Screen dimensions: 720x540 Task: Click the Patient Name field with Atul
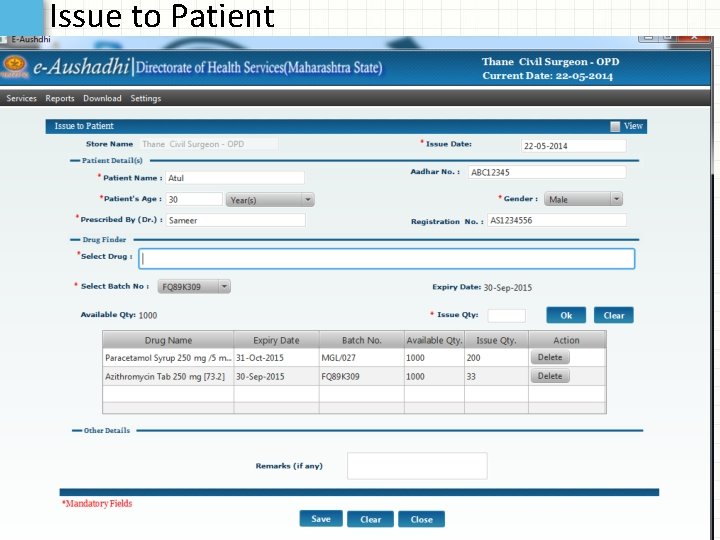pos(235,178)
